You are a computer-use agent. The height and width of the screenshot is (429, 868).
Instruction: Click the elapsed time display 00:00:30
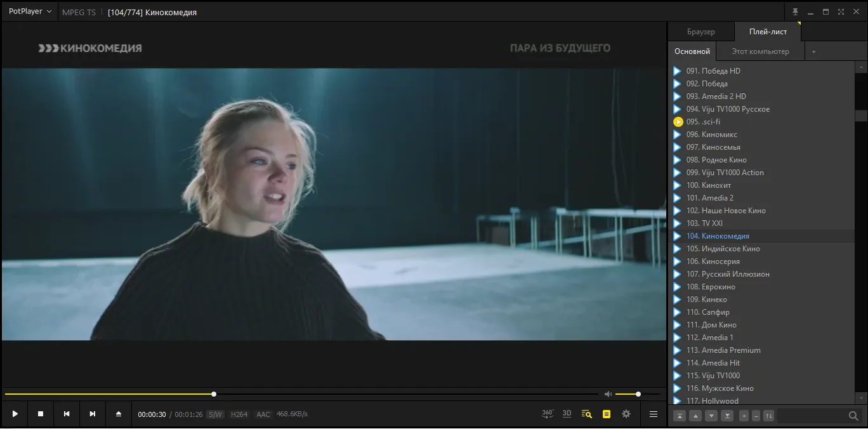tap(152, 414)
